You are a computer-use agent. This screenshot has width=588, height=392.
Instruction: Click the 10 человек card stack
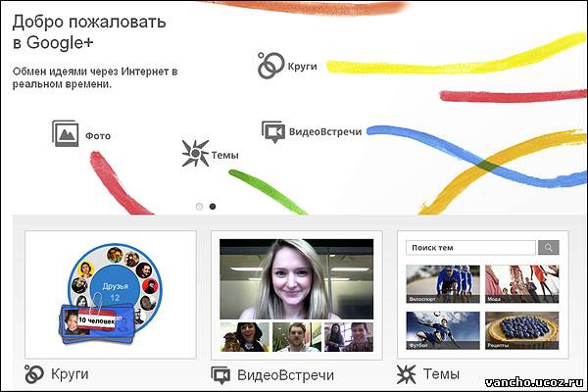pos(97,323)
